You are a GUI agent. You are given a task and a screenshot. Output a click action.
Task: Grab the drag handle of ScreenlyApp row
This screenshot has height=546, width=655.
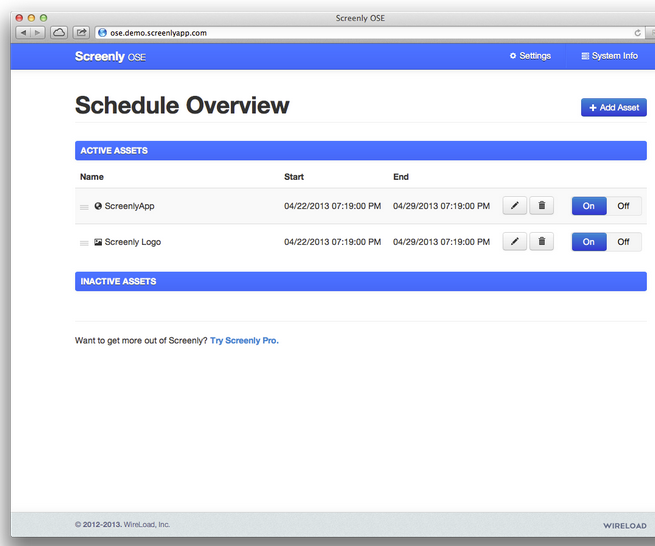[x=84, y=207]
